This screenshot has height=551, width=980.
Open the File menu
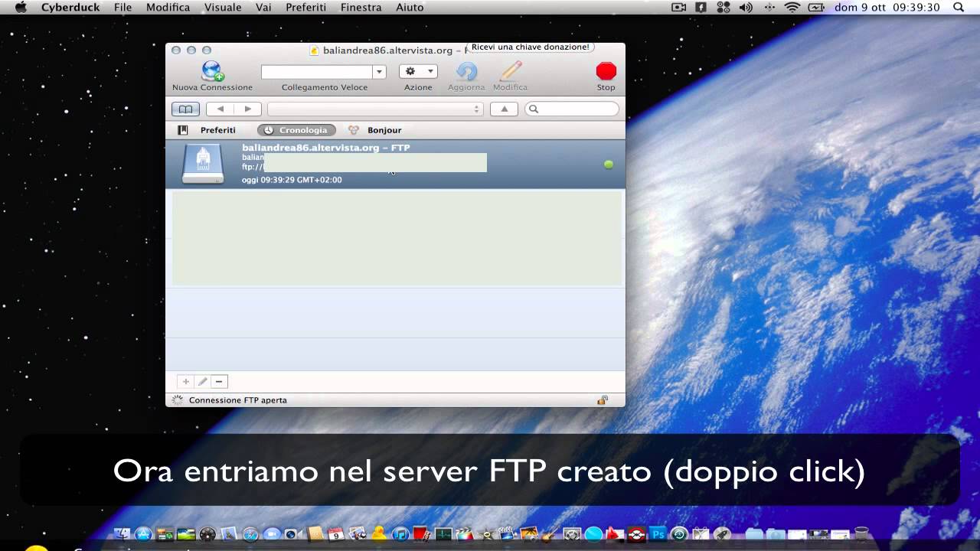pos(122,7)
